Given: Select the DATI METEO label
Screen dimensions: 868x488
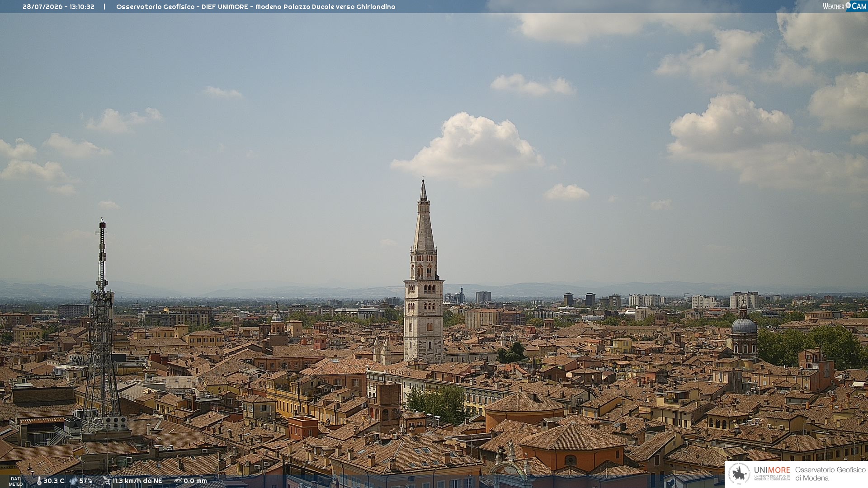Looking at the screenshot, I should point(16,482).
